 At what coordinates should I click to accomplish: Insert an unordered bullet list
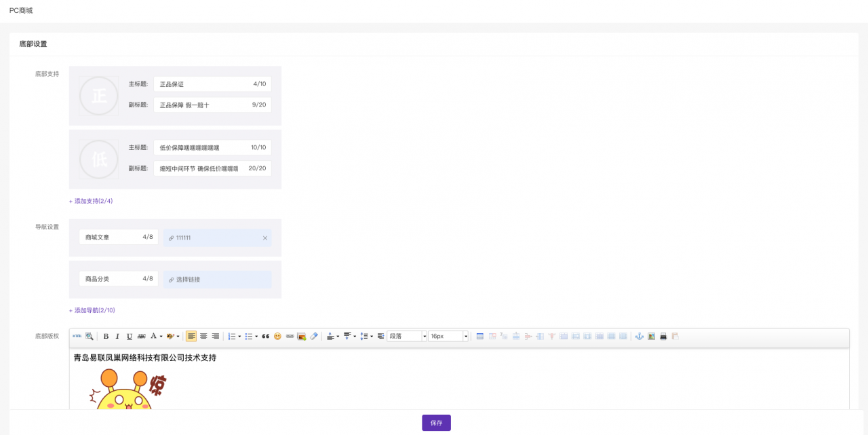coord(249,336)
